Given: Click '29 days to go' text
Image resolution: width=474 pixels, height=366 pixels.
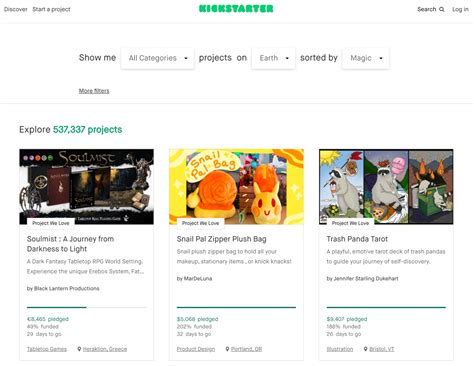Looking at the screenshot, I should coord(44,334).
